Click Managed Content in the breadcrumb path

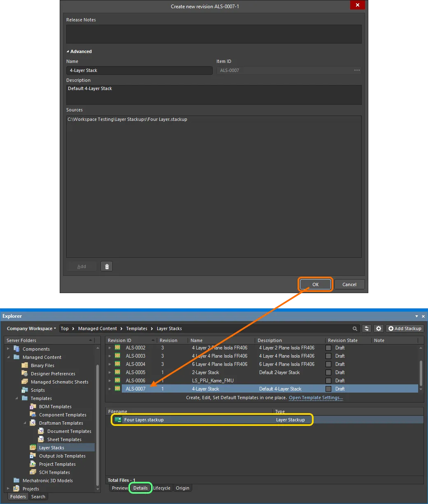[98, 328]
